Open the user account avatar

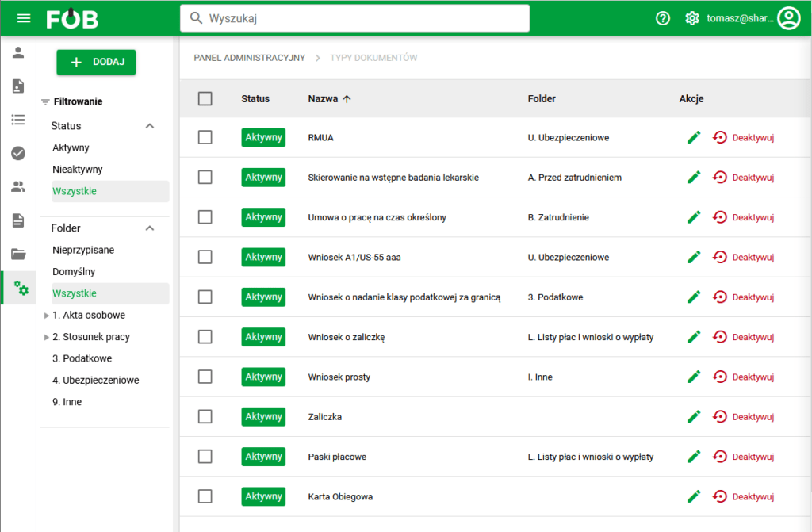[789, 19]
